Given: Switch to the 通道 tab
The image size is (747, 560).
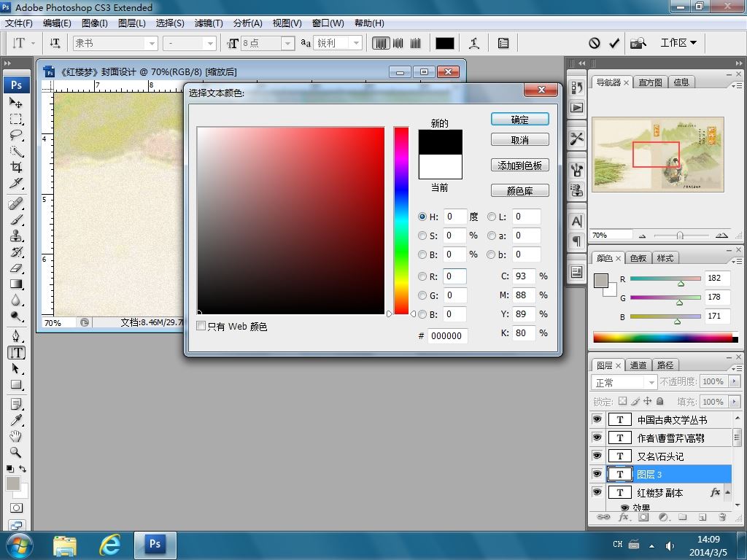Looking at the screenshot, I should (x=638, y=365).
